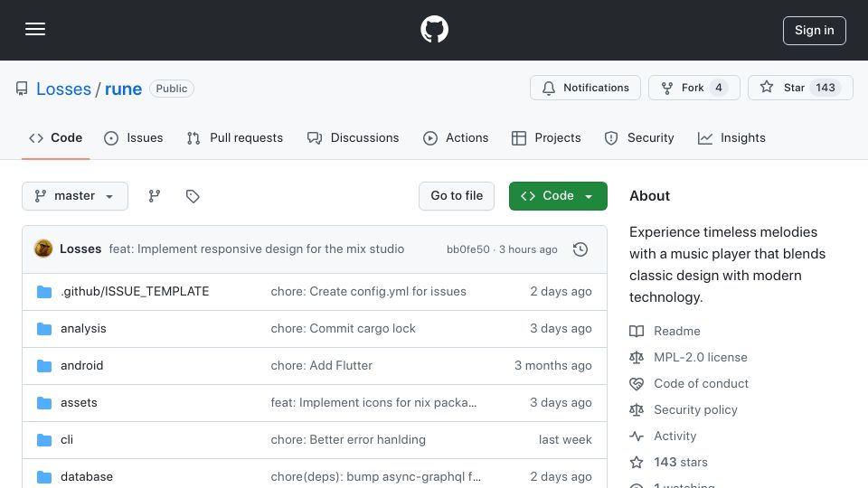Open the assets folder
The image size is (868, 488).
coord(79,403)
